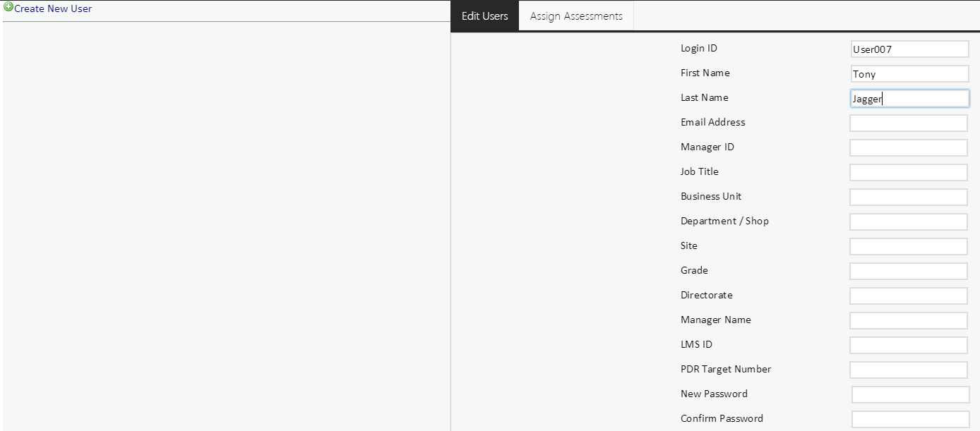Focus the Email Address input box
Screen dimensions: 980x431
908,123
